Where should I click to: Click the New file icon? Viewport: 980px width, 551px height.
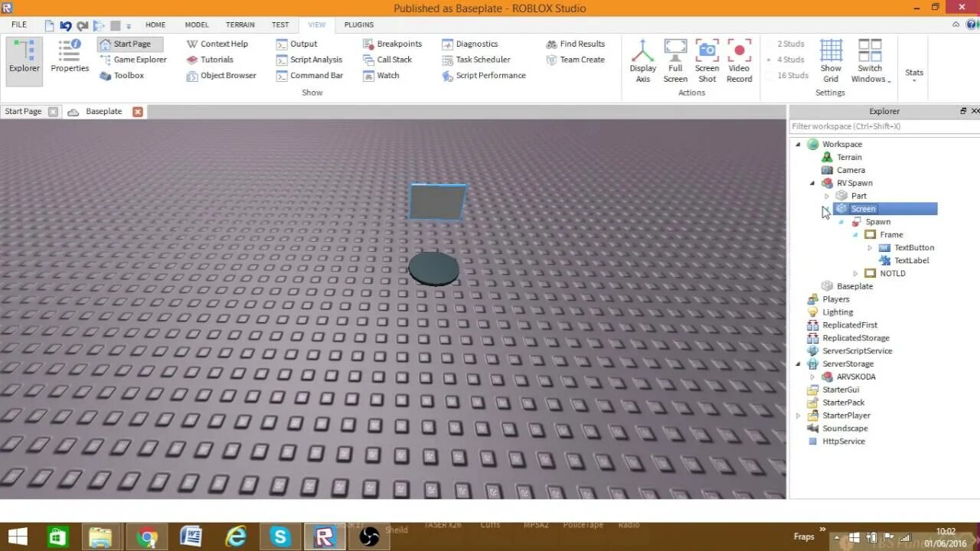click(x=50, y=25)
